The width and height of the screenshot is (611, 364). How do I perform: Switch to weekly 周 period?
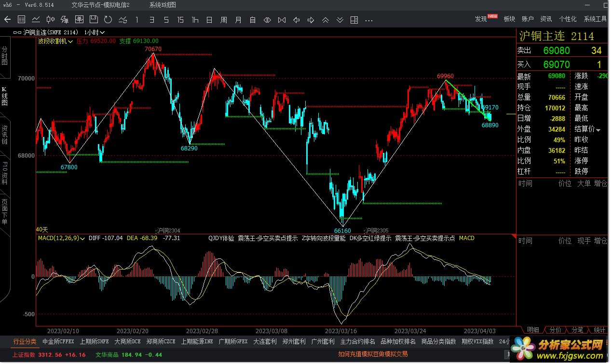(224, 20)
